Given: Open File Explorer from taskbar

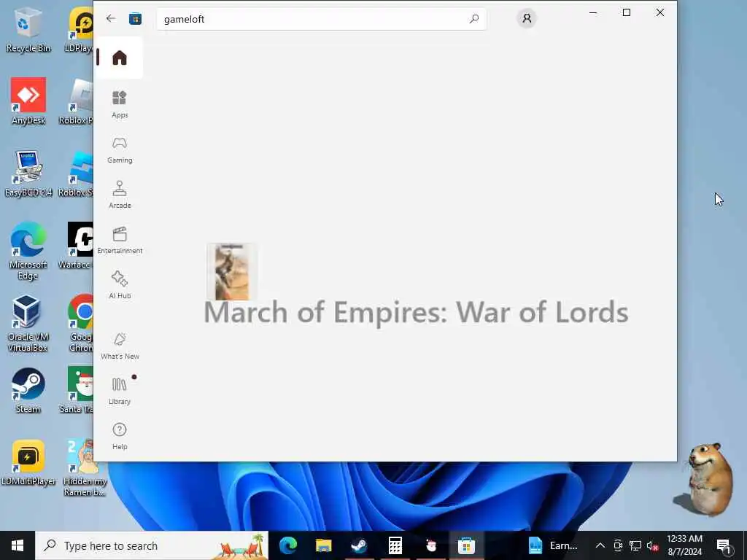Looking at the screenshot, I should click(x=323, y=545).
